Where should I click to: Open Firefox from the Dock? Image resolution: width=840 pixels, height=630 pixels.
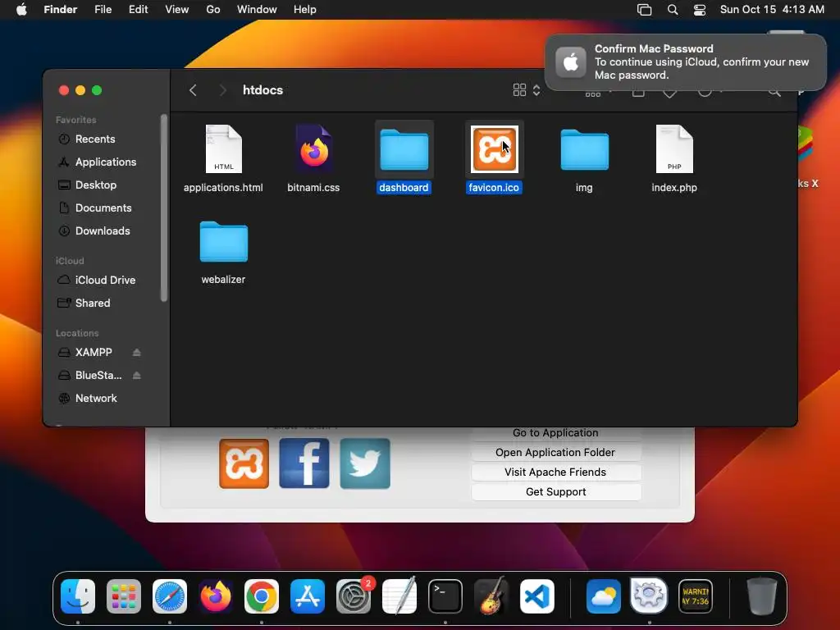216,596
